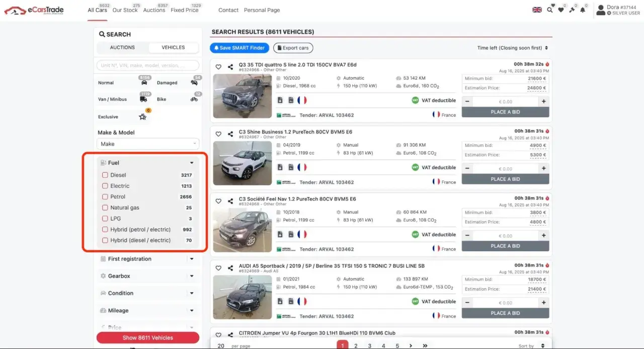644x349 pixels.
Task: Go to Auctions tab
Action: [x=154, y=10]
